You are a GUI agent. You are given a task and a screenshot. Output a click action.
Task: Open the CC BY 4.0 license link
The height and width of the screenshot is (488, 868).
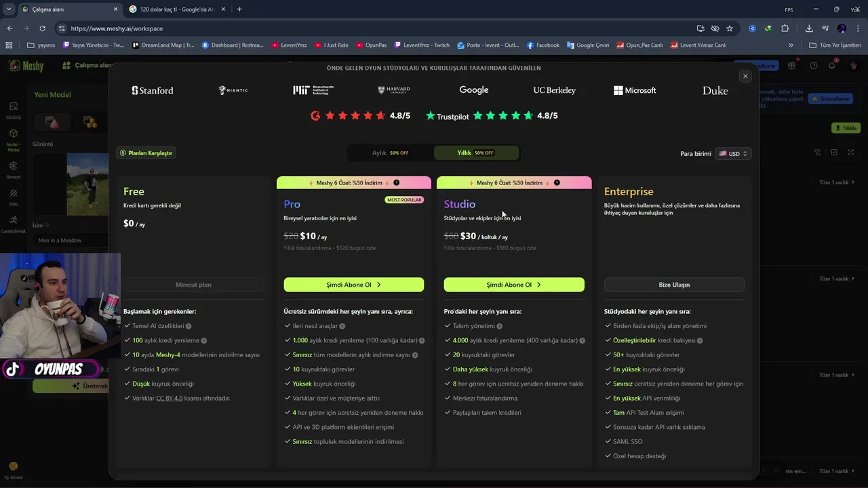click(x=170, y=399)
